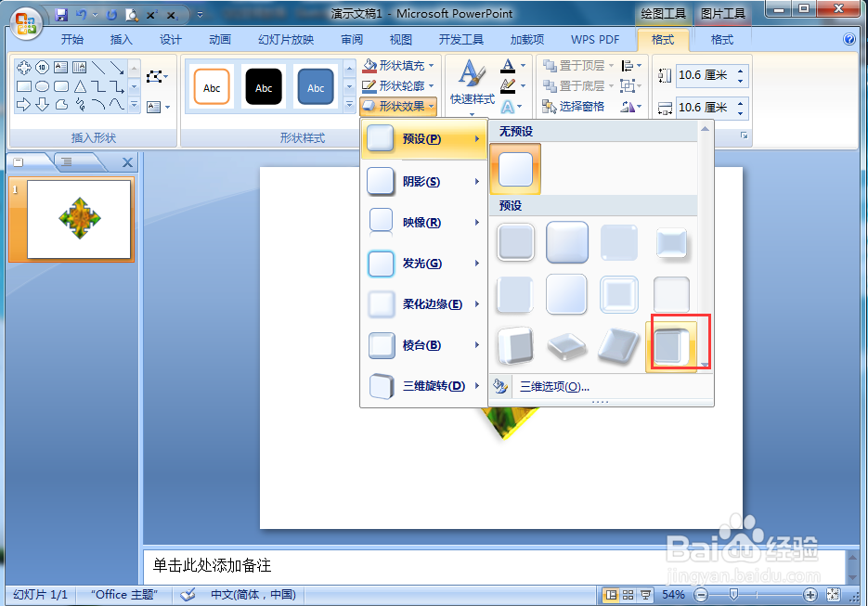Open the 设计 ribbon tab
Image resolution: width=868 pixels, height=606 pixels.
pyautogui.click(x=171, y=39)
